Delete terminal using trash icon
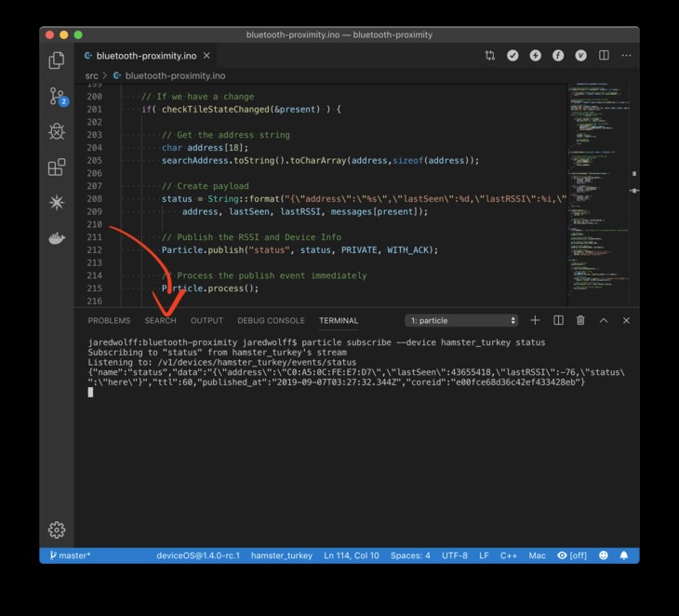The width and height of the screenshot is (679, 616). (x=580, y=320)
